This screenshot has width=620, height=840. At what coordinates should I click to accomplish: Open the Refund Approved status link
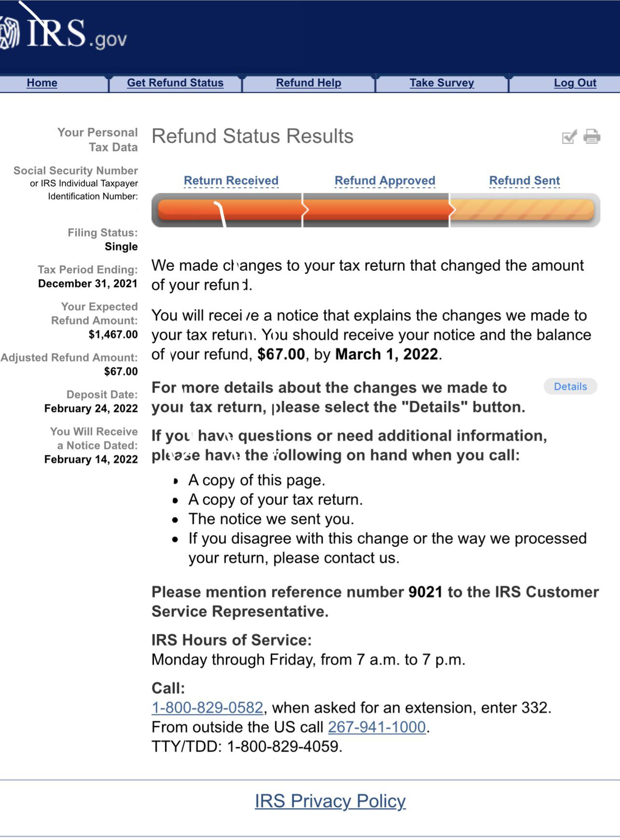[x=385, y=180]
